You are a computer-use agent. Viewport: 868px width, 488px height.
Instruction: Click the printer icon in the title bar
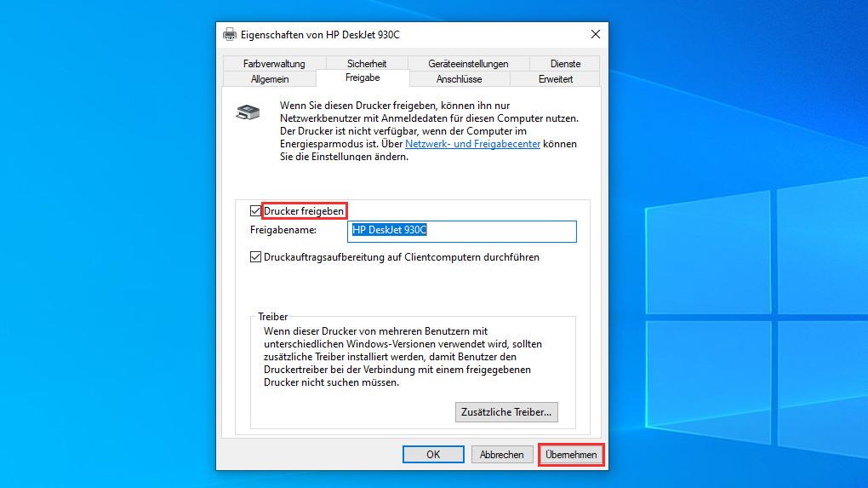tap(230, 35)
